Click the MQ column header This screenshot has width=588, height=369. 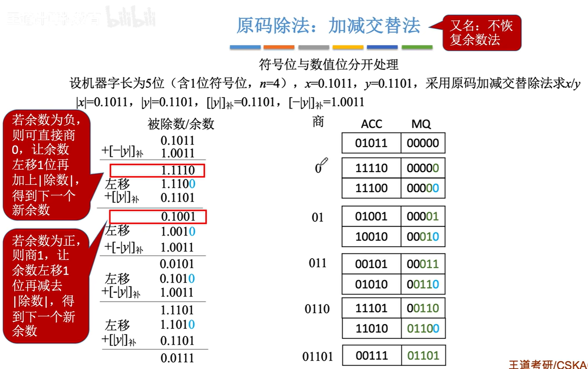[421, 124]
